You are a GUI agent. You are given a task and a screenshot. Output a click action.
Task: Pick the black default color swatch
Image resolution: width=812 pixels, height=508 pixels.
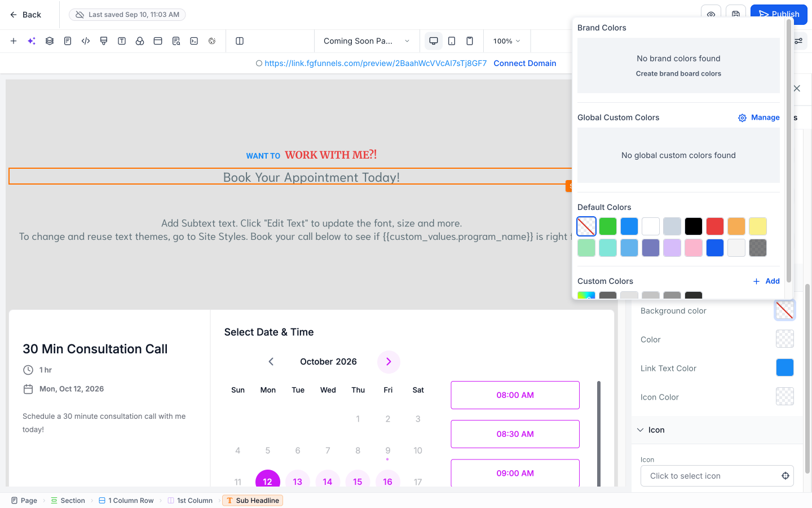694,226
